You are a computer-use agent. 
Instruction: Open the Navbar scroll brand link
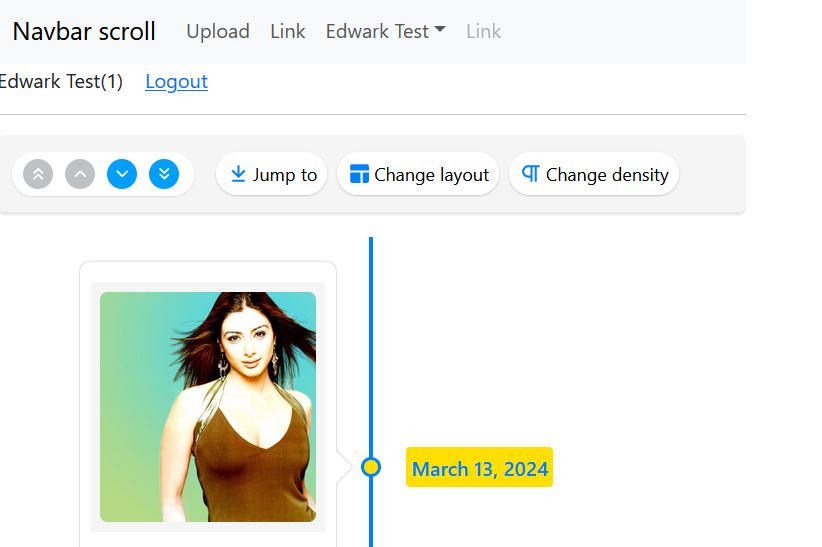[x=84, y=31]
